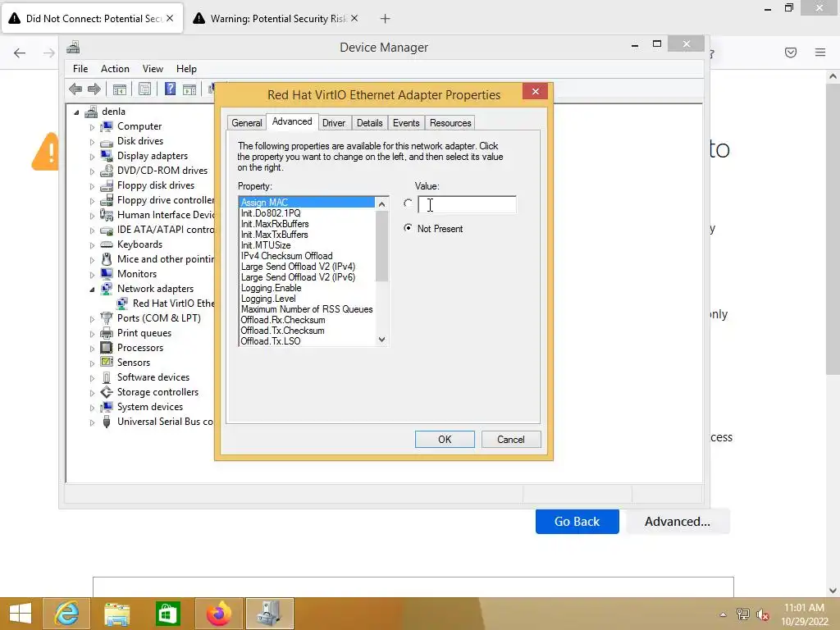Click the Firefox page vertical scrollbar
The width and height of the screenshot is (840, 630).
833,228
